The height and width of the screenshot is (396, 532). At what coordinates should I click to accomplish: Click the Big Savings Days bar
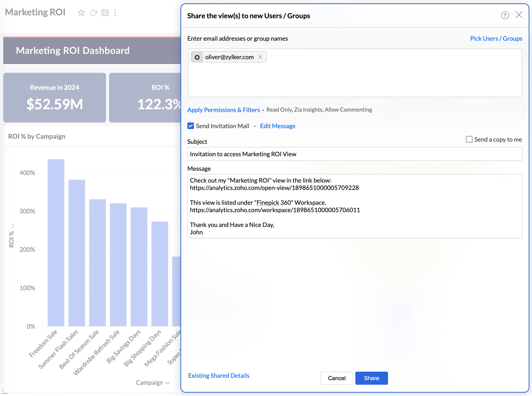pos(139,267)
